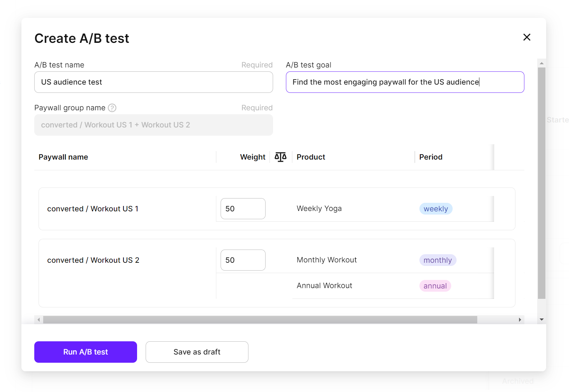Click the monthly period badge
Screen dimensions: 569x392
[438, 260]
